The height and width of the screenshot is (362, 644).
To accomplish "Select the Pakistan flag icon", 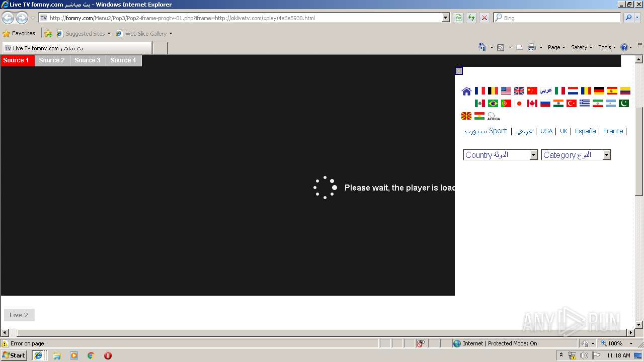I will click(624, 103).
